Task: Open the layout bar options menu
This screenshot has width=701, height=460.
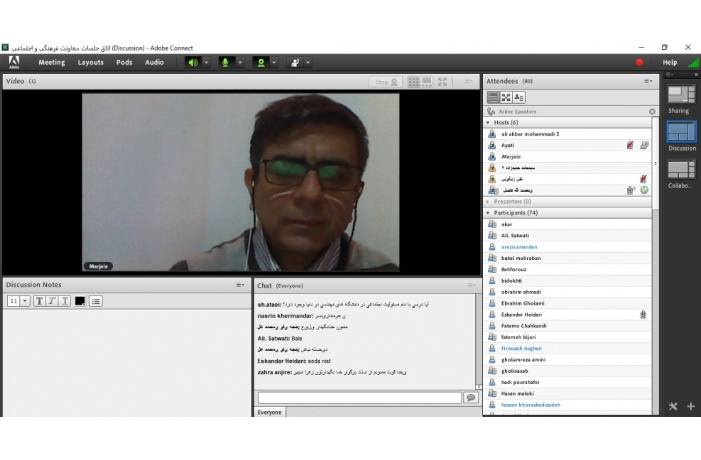Action: (669, 75)
